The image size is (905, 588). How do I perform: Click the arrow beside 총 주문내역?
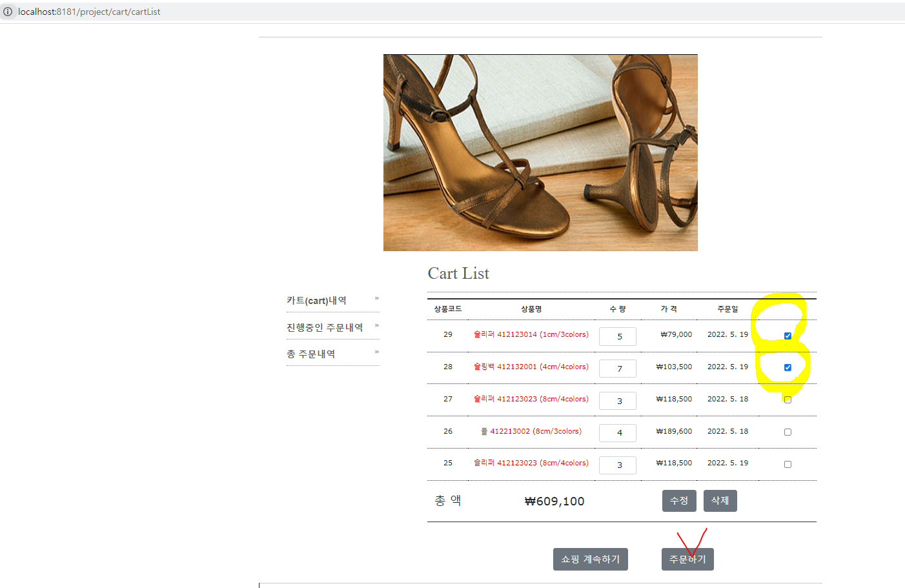click(x=377, y=352)
